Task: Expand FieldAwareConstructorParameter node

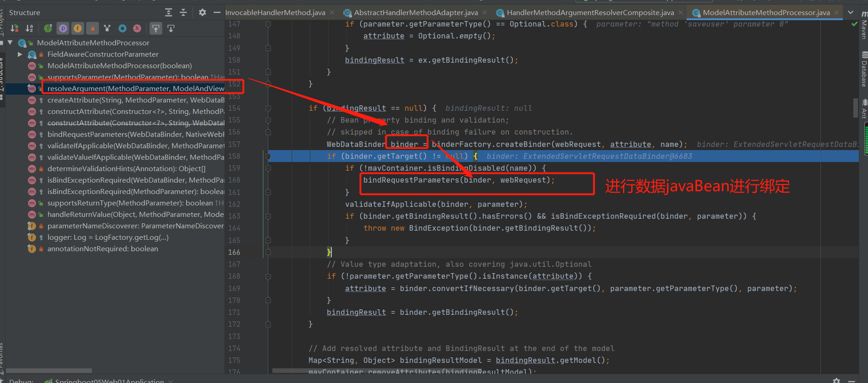Action: click(20, 54)
